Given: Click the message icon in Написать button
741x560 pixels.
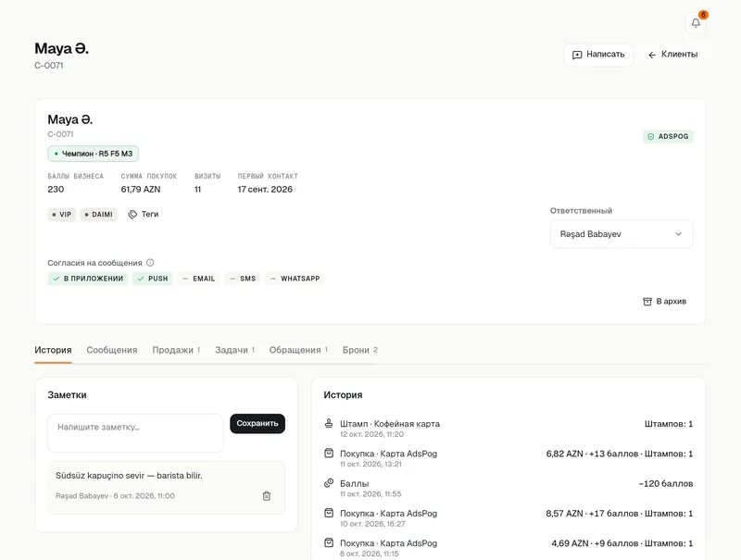Looking at the screenshot, I should [x=577, y=55].
